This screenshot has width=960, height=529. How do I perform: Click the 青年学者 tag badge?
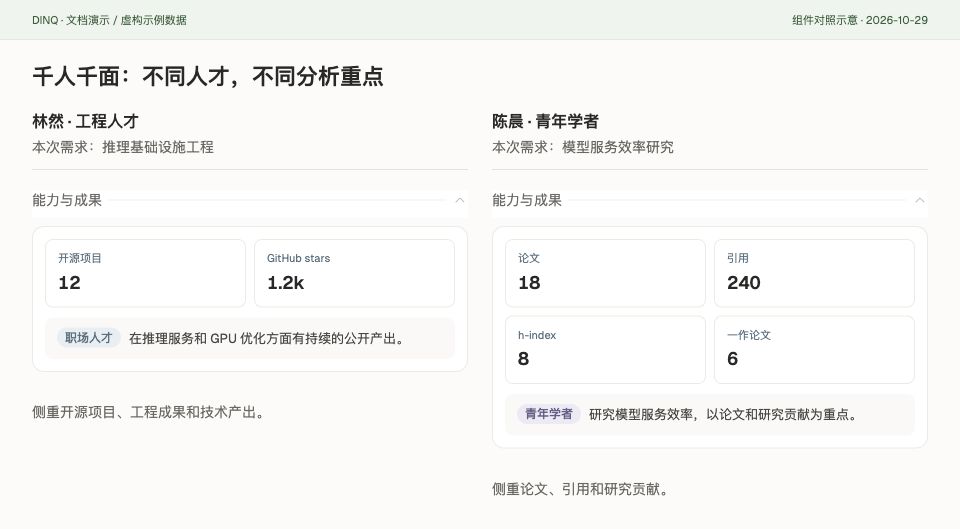coord(549,414)
